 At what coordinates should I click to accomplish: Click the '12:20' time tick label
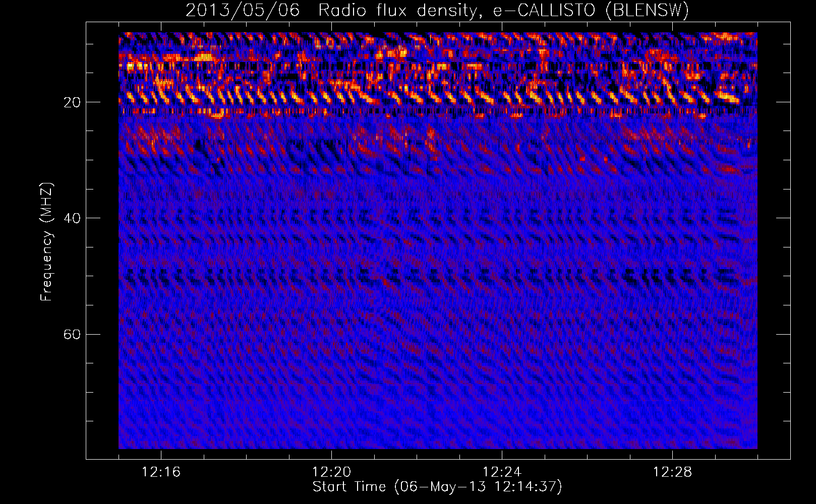click(331, 472)
